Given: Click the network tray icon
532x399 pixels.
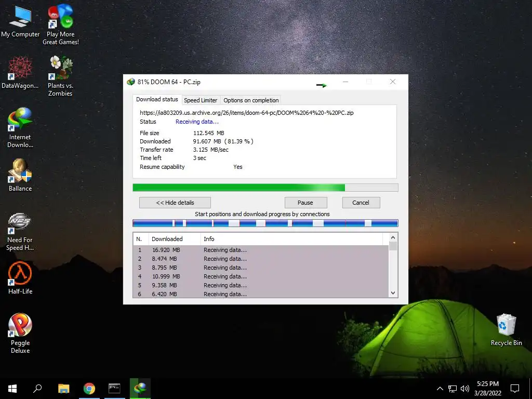Looking at the screenshot, I should pos(453,389).
